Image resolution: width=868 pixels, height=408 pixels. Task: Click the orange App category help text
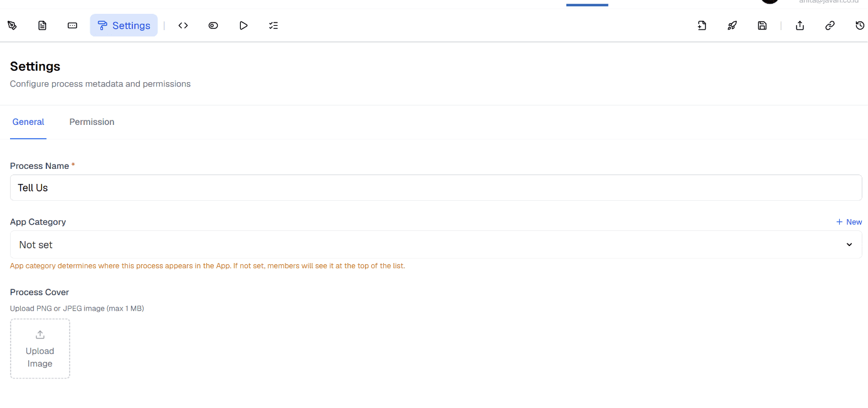pyautogui.click(x=208, y=266)
